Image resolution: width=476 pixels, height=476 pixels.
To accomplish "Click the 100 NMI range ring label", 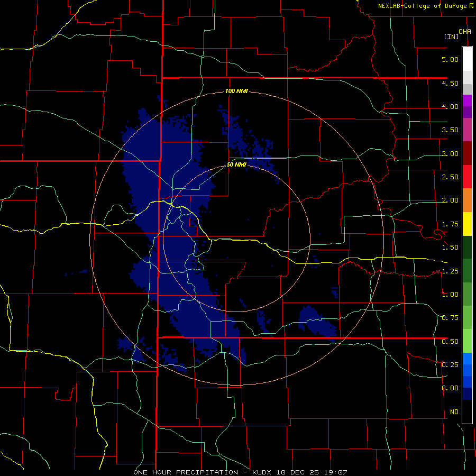I will pos(236,91).
